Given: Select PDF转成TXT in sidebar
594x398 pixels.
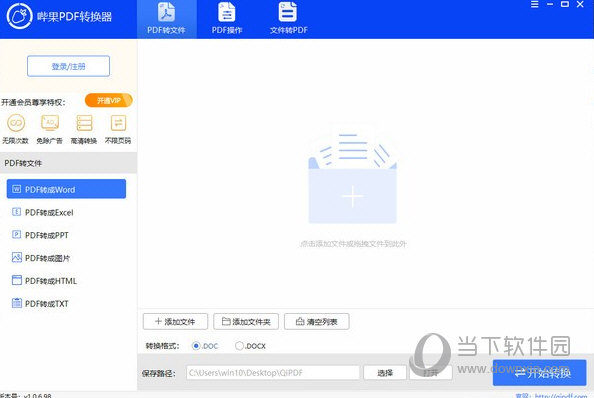Looking at the screenshot, I should click(x=66, y=303).
